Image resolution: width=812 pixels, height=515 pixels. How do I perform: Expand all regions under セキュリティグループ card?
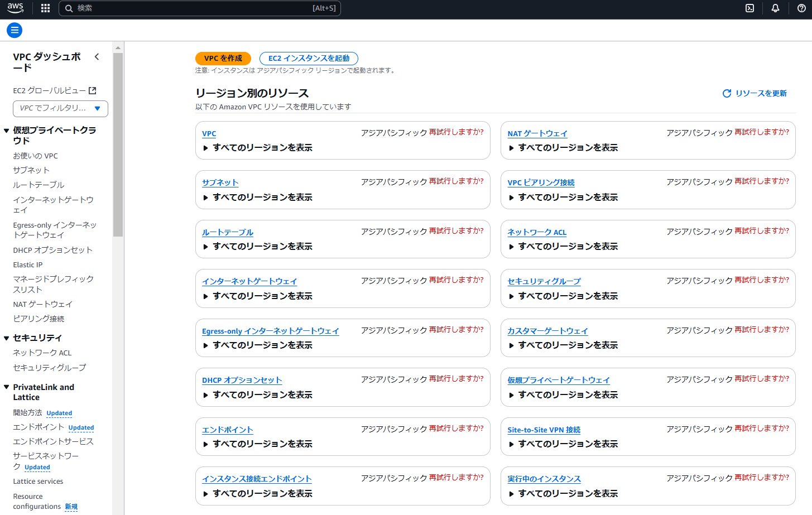[x=563, y=296]
